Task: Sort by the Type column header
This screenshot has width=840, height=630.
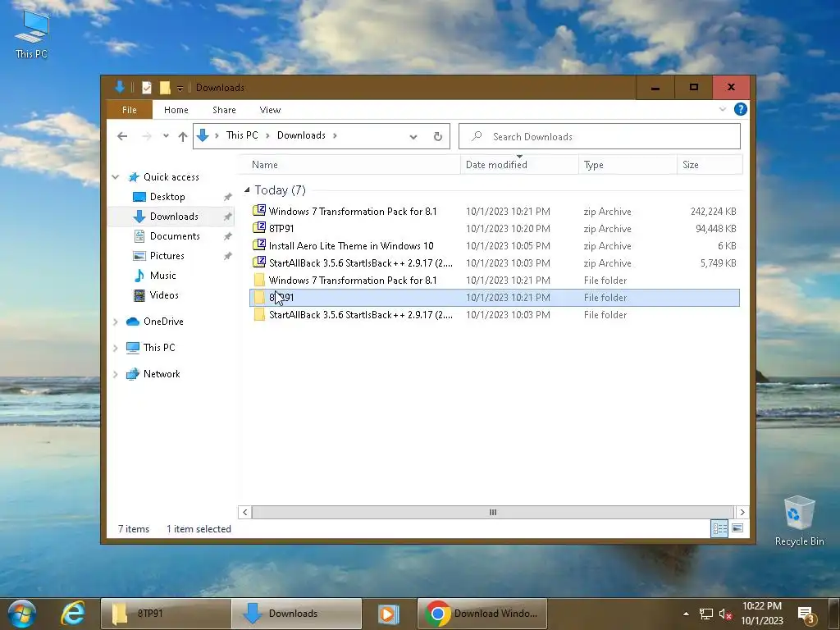Action: pyautogui.click(x=628, y=164)
